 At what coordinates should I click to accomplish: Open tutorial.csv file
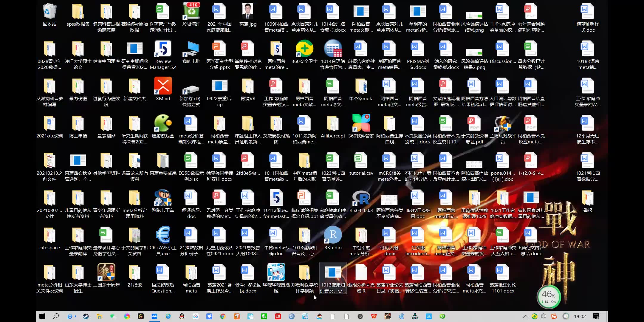click(361, 164)
